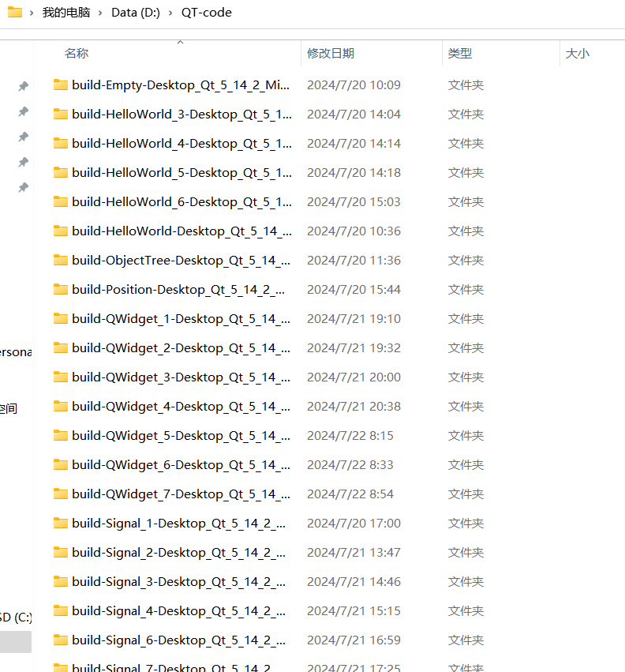Click the bottom pin icon in sidebar

[23, 187]
